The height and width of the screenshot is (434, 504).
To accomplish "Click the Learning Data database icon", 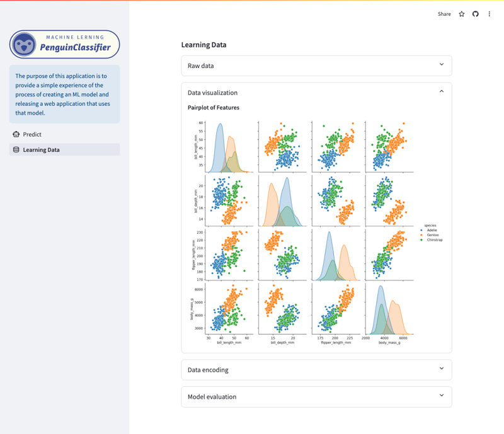I will point(16,150).
